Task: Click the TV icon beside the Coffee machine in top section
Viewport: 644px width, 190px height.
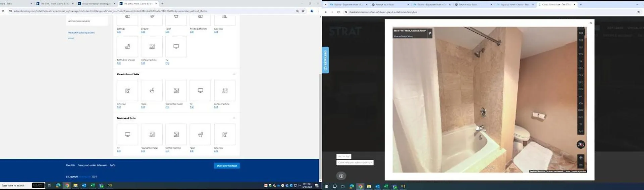Action: [176, 46]
